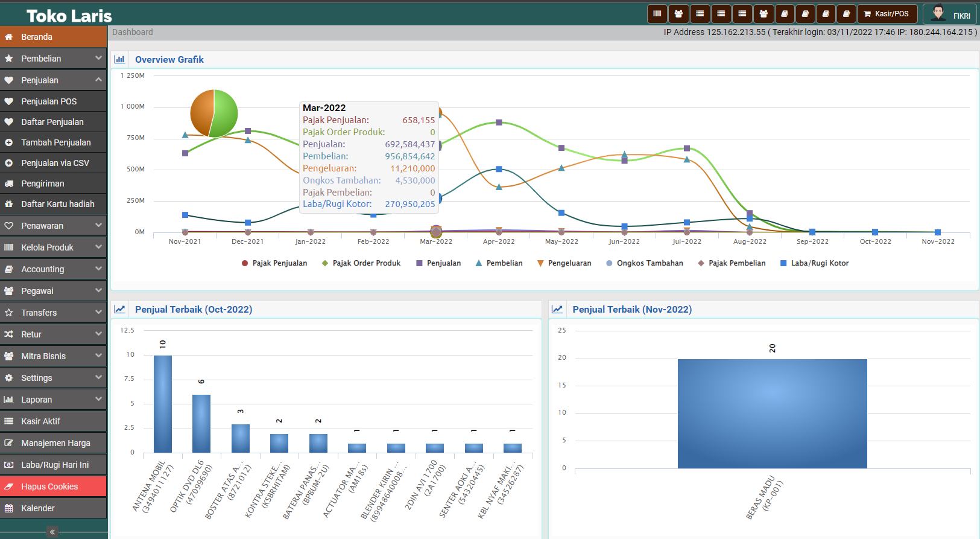This screenshot has height=539, width=980.
Task: Click the Penjual Terbaik (Oct-2022) line chart icon
Action: click(x=120, y=309)
